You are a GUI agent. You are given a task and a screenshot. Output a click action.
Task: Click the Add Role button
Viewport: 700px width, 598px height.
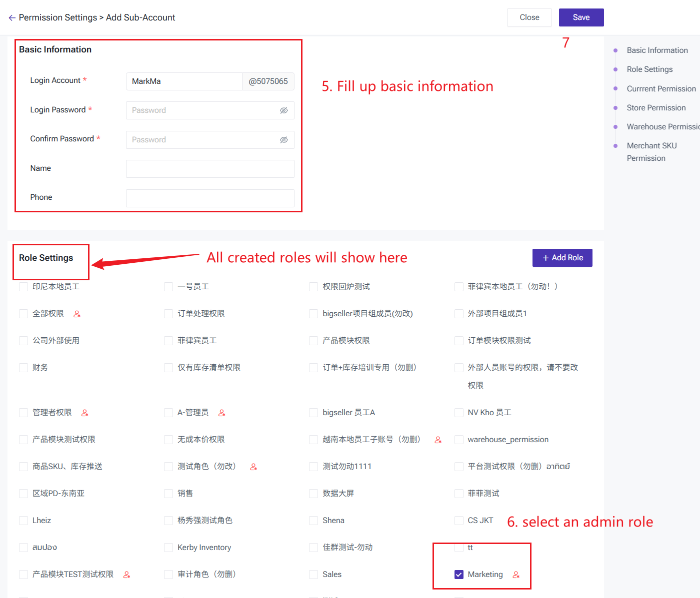pyautogui.click(x=562, y=258)
